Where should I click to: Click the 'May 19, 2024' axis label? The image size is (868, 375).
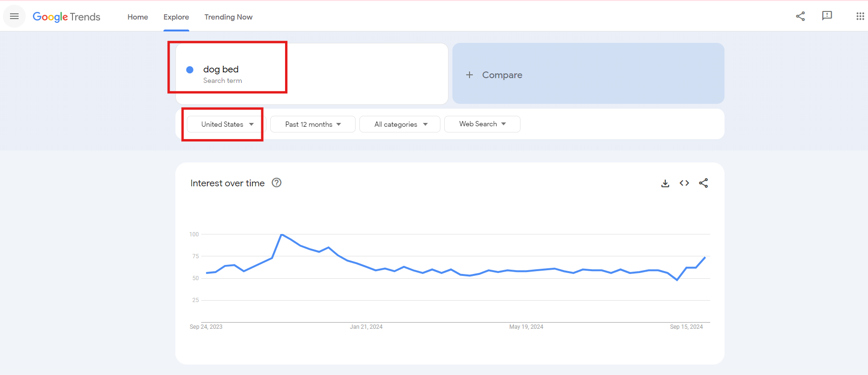click(526, 327)
